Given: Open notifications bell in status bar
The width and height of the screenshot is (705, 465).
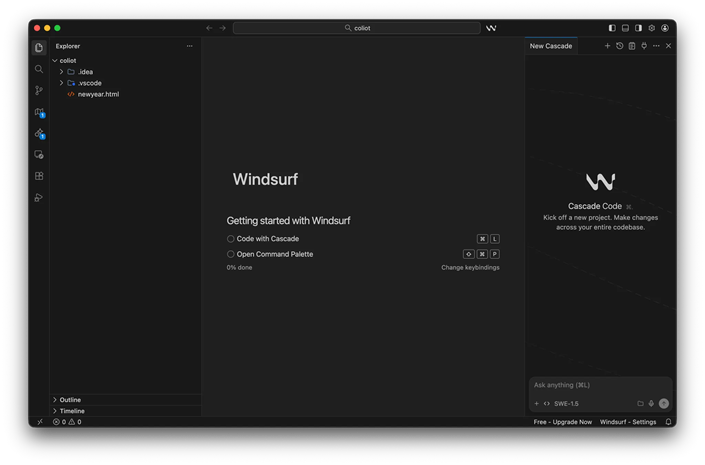Looking at the screenshot, I should 668,422.
